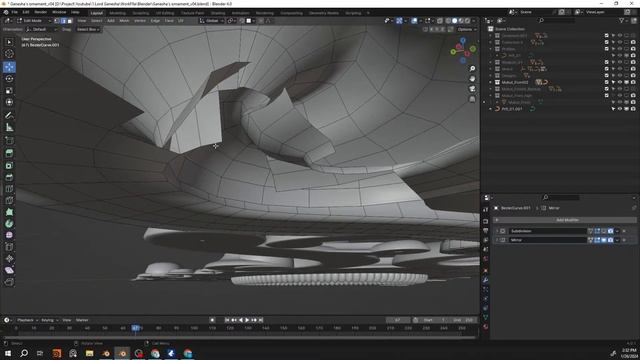Switch to edge select mode
The width and height of the screenshot is (640, 360).
pos(63,20)
